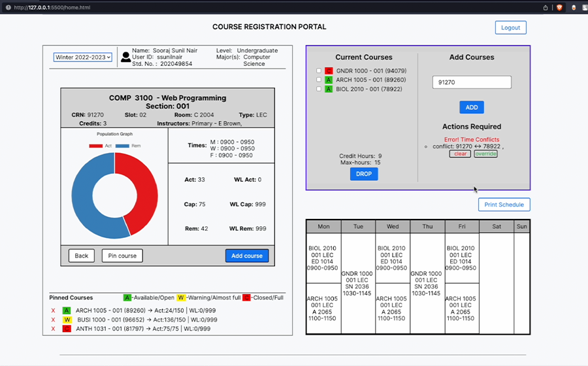Open the Brave Shields icon
Viewport: 588px width, 366px height.
(559, 7)
